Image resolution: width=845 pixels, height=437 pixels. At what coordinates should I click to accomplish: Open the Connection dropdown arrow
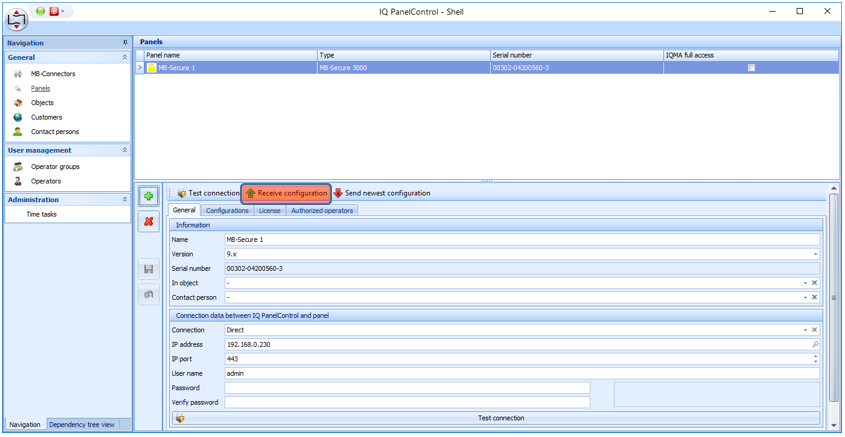(x=806, y=330)
